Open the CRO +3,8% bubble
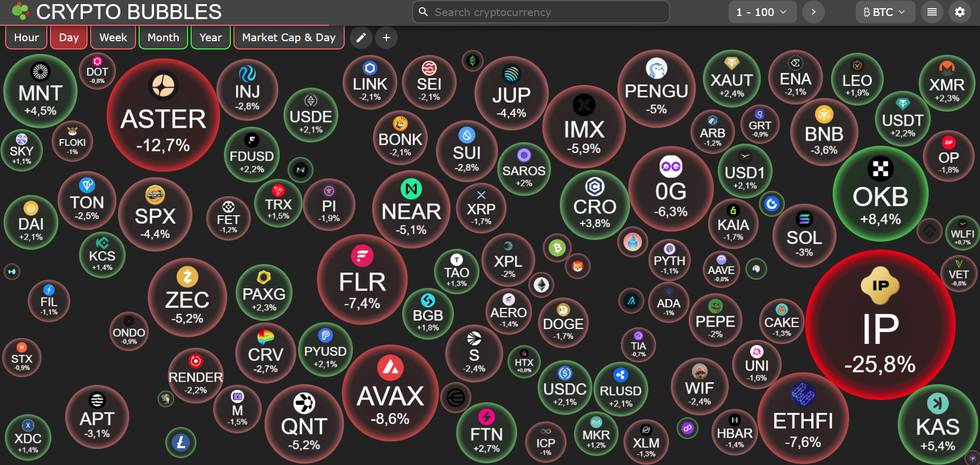 tap(595, 205)
